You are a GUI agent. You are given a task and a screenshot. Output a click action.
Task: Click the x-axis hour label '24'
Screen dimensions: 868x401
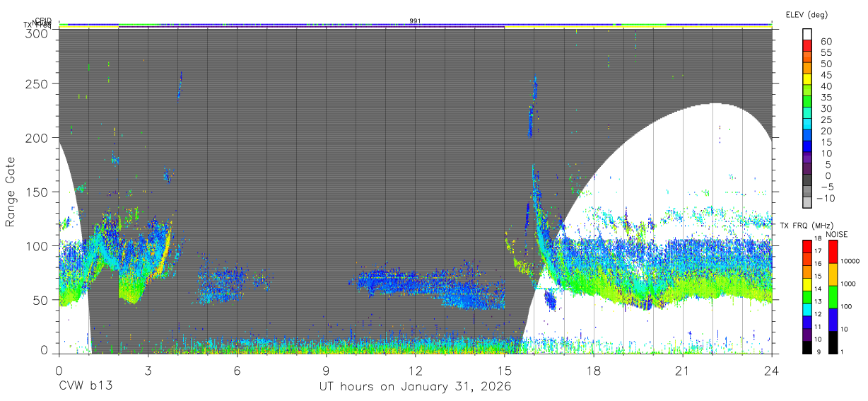tap(771, 370)
